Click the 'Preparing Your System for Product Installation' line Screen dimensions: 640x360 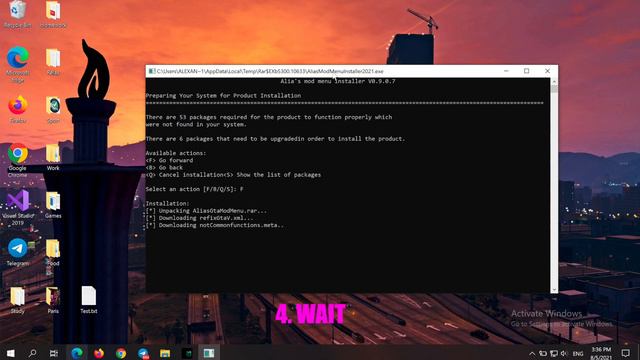(x=223, y=96)
